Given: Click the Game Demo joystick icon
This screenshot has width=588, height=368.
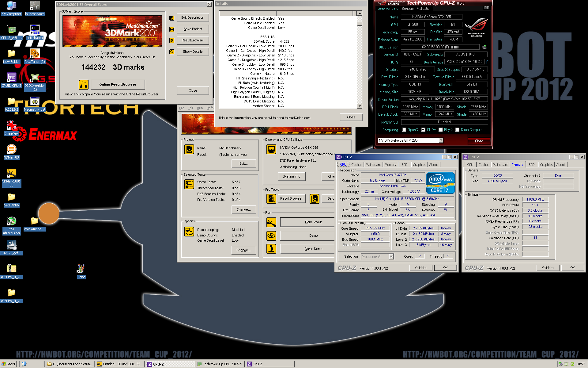Looking at the screenshot, I should point(271,249).
